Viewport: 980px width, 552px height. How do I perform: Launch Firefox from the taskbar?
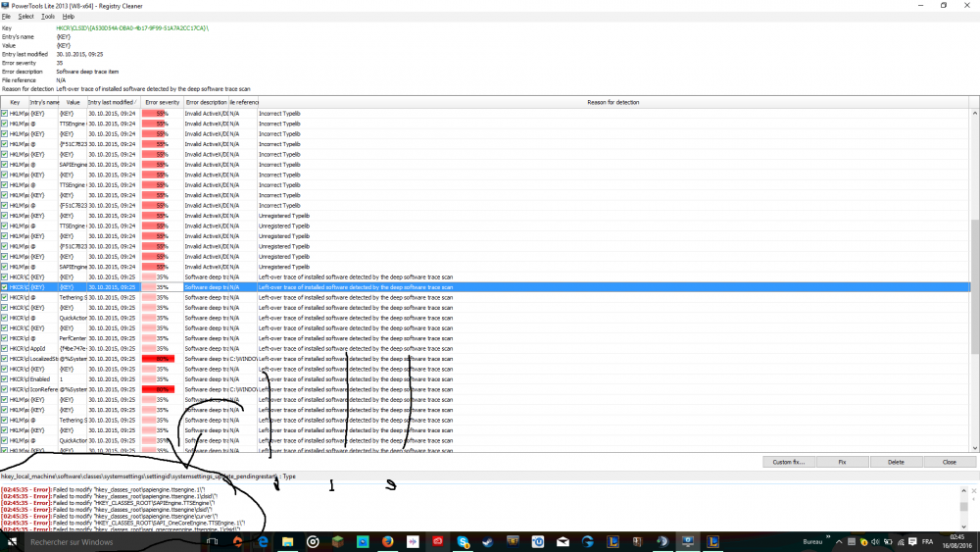pos(387,541)
